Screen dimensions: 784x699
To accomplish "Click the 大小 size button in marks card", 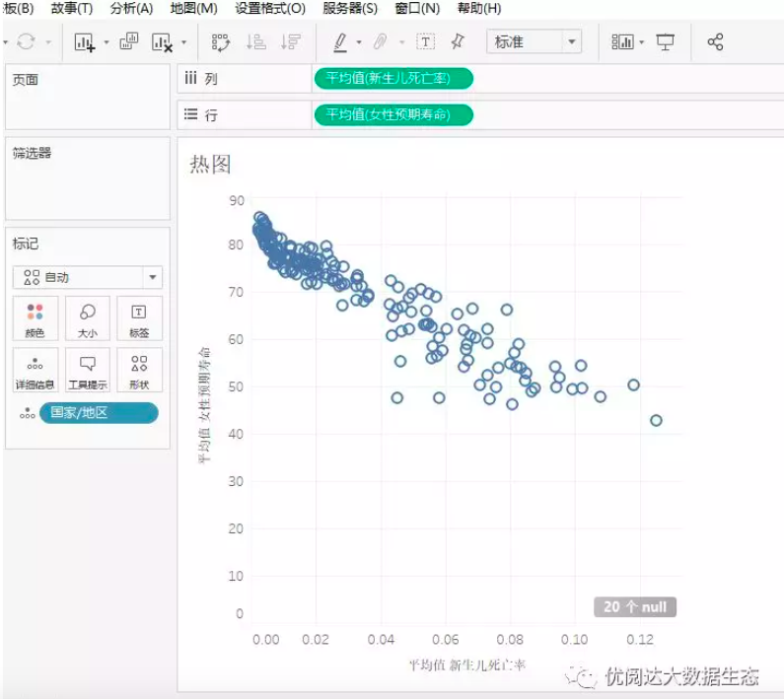I will tap(87, 318).
